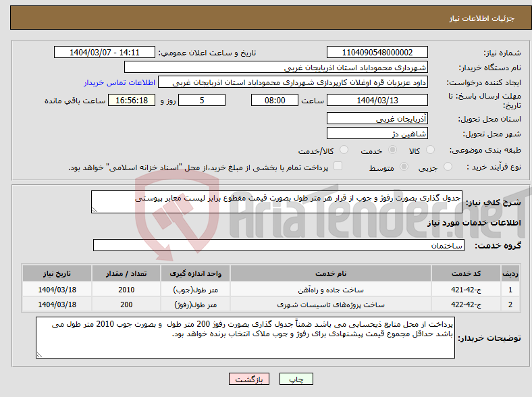Click the ساخت جاده و راه‌آهن cell
The height and width of the screenshot is (397, 532).
pos(331,290)
